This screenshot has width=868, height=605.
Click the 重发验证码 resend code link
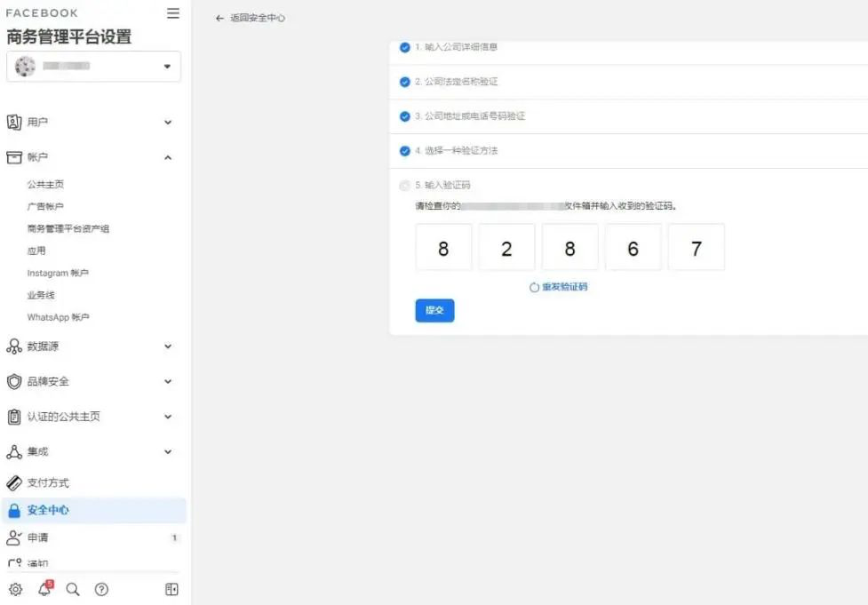563,287
